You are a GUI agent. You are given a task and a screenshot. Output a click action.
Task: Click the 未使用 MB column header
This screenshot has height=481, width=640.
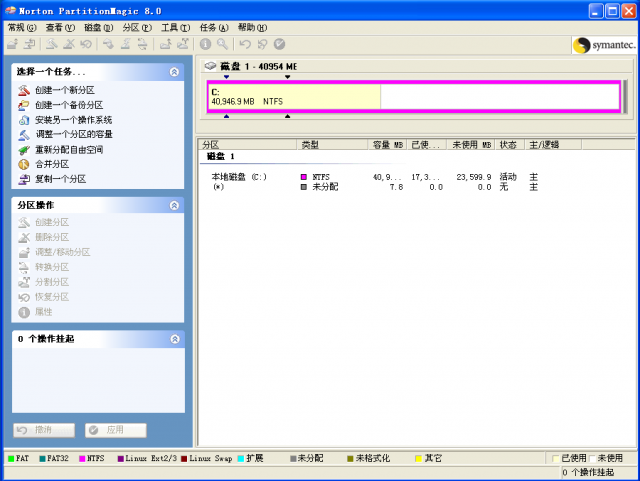point(471,145)
